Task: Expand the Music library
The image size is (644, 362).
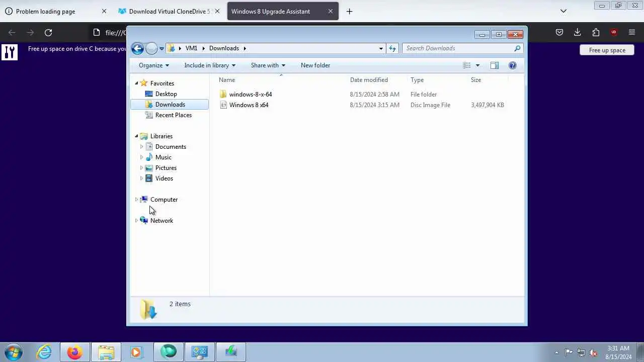Action: coord(141,157)
